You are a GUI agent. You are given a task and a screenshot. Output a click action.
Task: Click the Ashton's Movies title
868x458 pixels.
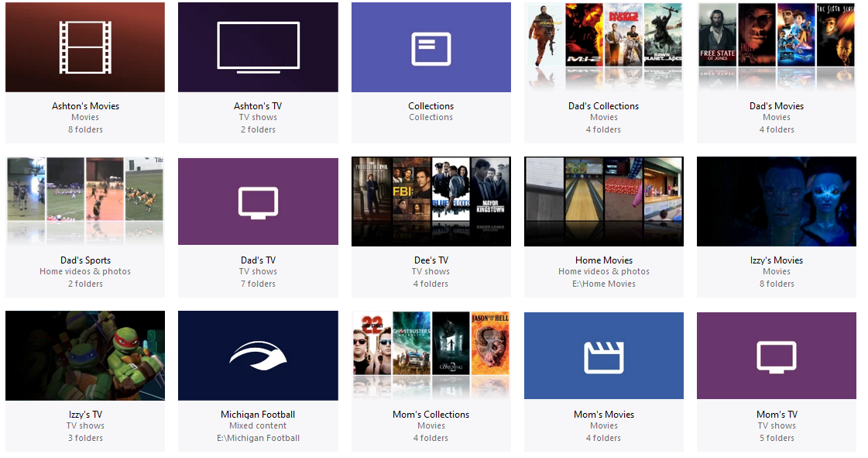(x=85, y=105)
